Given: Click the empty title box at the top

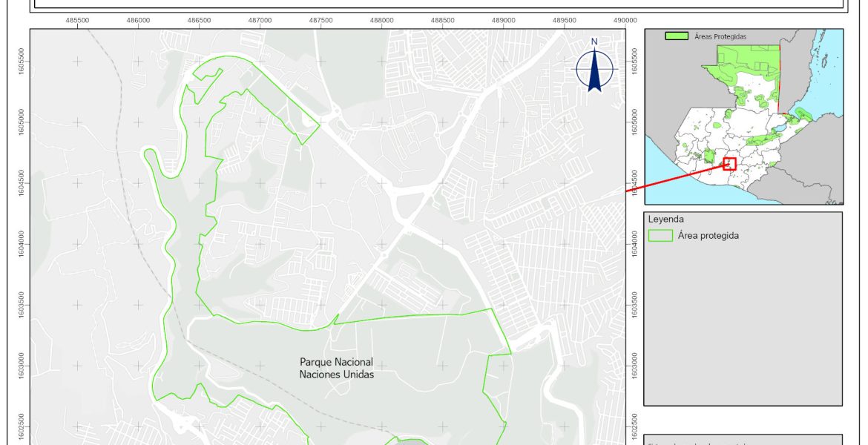Looking at the screenshot, I should [438, 4].
